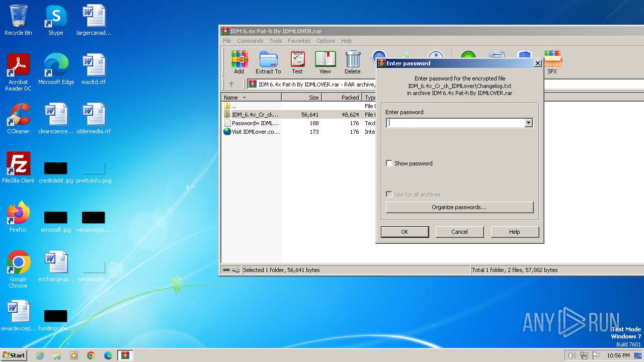Click the volume speaker tray icon
Screen dimensions: 644x362
point(572,355)
